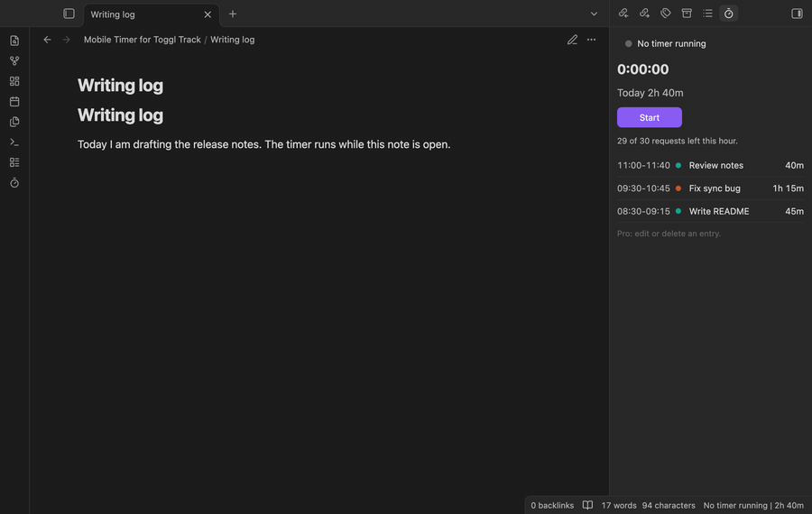Select the Write README time entry
812x514 pixels.
[711, 211]
